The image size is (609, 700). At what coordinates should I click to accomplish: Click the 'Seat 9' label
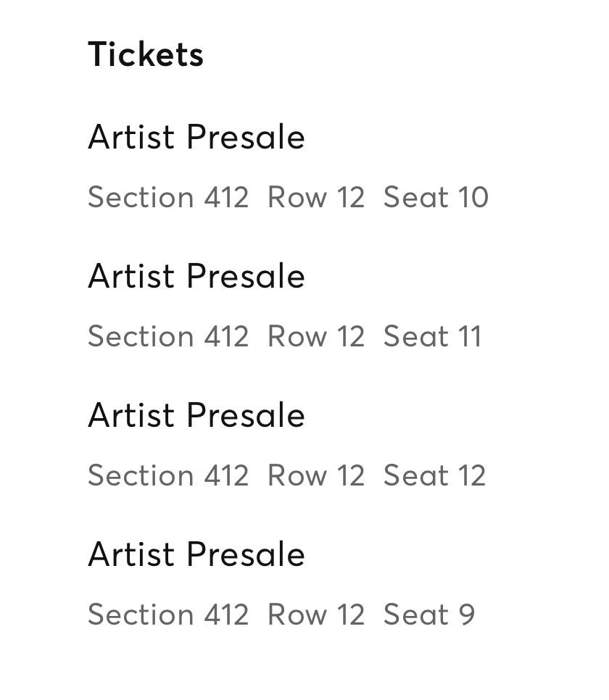[x=428, y=615]
